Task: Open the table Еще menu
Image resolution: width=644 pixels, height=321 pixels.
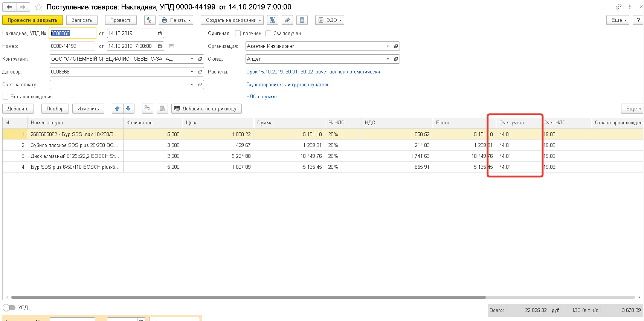Action: point(632,109)
